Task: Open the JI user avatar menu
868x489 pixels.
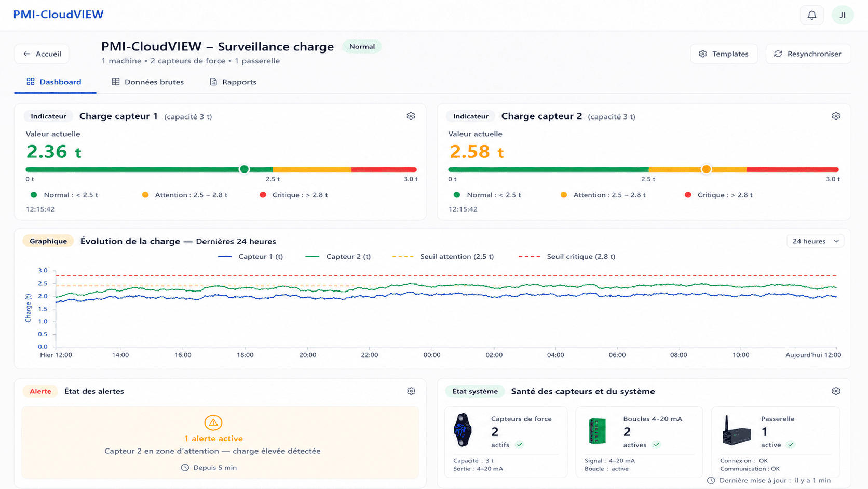Action: [x=843, y=15]
